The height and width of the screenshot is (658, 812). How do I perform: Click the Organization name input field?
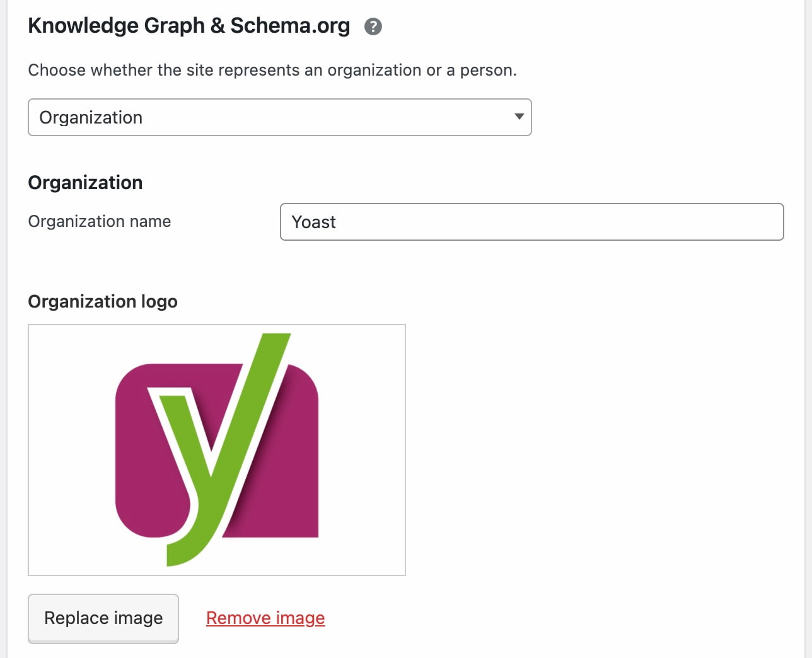click(x=531, y=222)
